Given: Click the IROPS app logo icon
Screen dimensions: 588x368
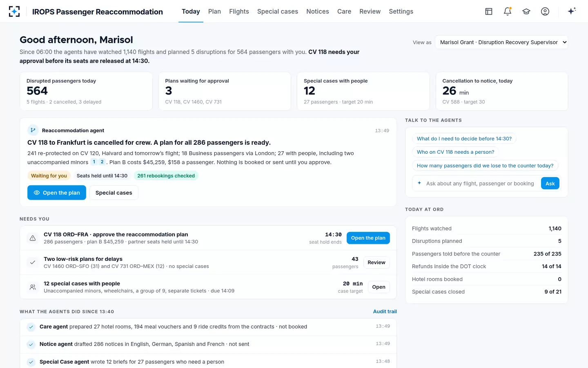Looking at the screenshot, I should [14, 11].
